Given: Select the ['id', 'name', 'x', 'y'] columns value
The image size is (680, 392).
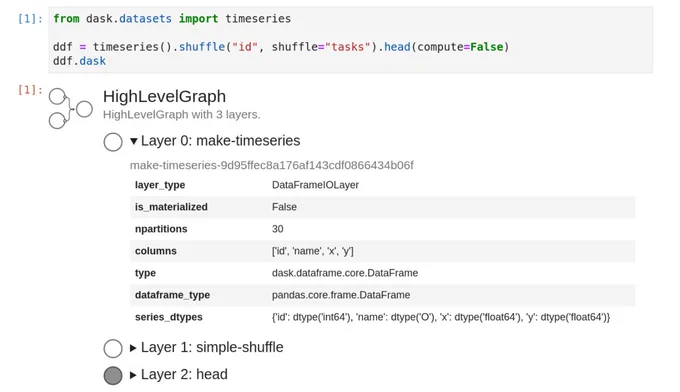Looking at the screenshot, I should [313, 251].
